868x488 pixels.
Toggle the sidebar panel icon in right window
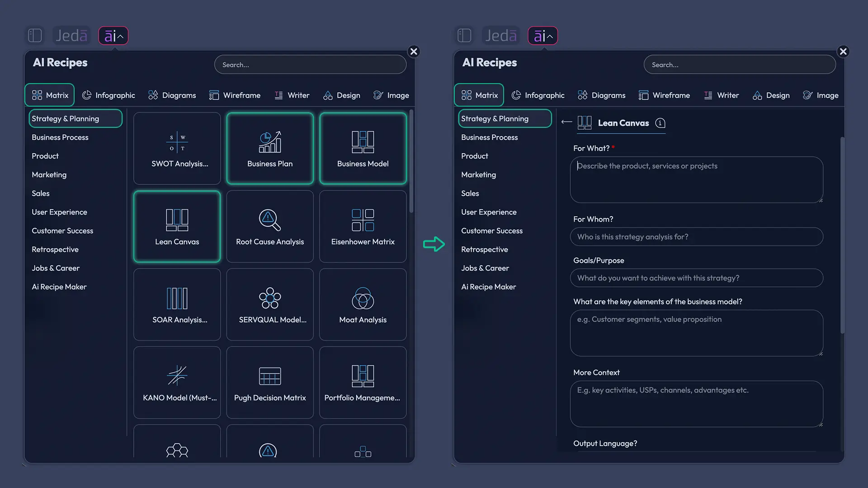464,35
